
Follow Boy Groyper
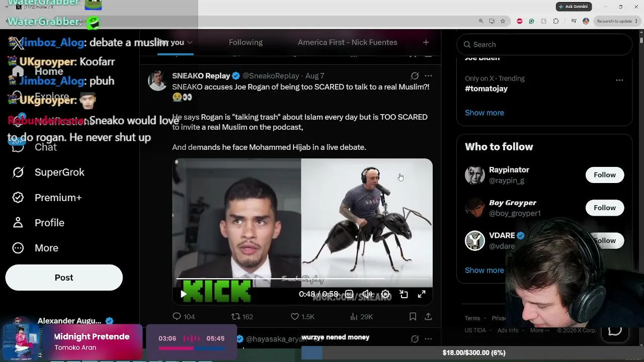pos(605,208)
